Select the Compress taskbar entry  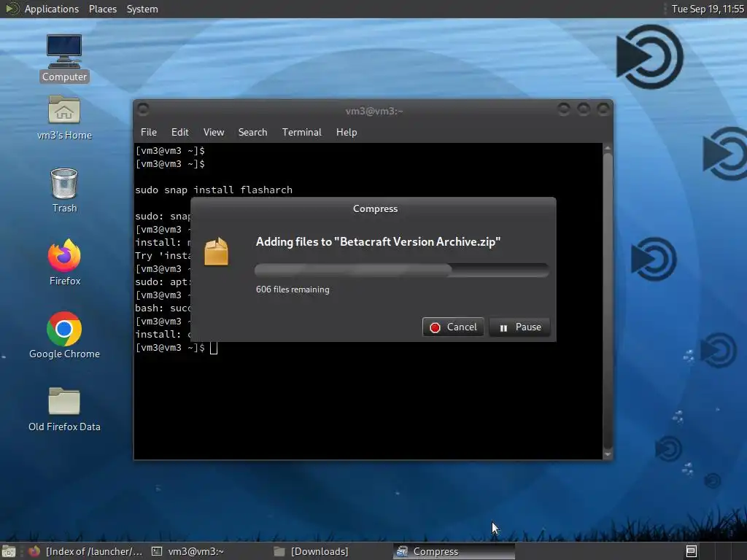(x=454, y=551)
